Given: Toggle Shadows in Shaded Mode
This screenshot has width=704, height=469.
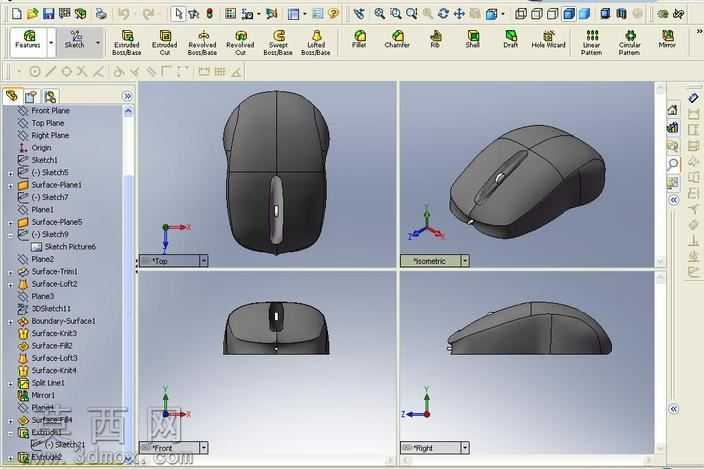Looking at the screenshot, I should 605,14.
